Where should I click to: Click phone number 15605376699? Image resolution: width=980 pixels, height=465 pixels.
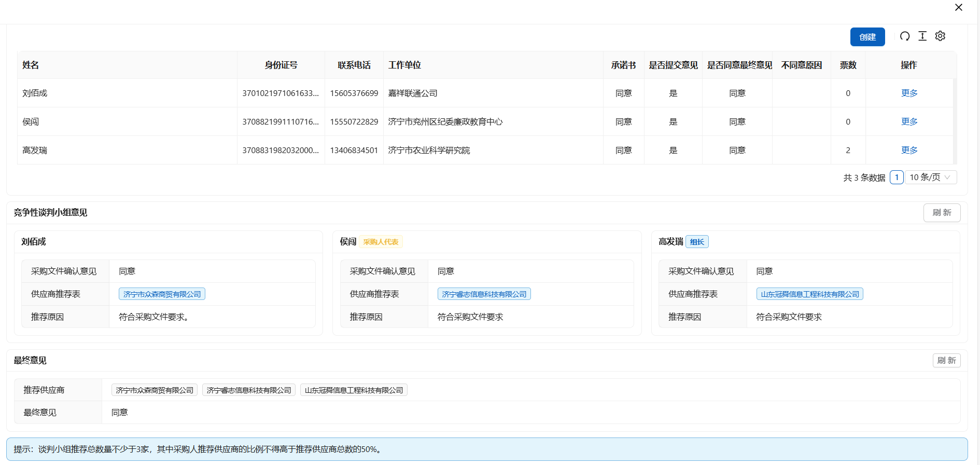click(354, 93)
